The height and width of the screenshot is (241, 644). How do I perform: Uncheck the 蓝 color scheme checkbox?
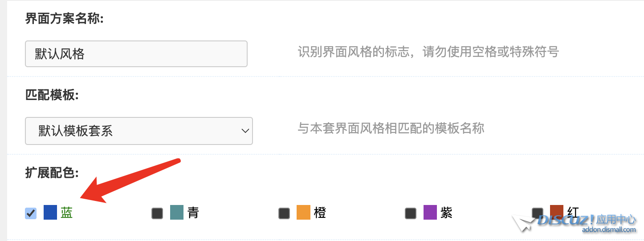[x=31, y=213]
